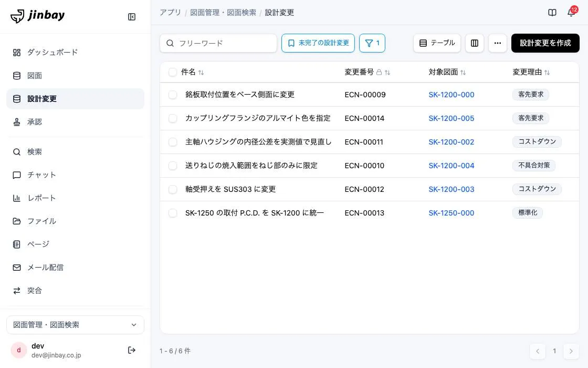Collapse the sidebar panel icon
Viewport: 588px width, 368px height.
(132, 17)
